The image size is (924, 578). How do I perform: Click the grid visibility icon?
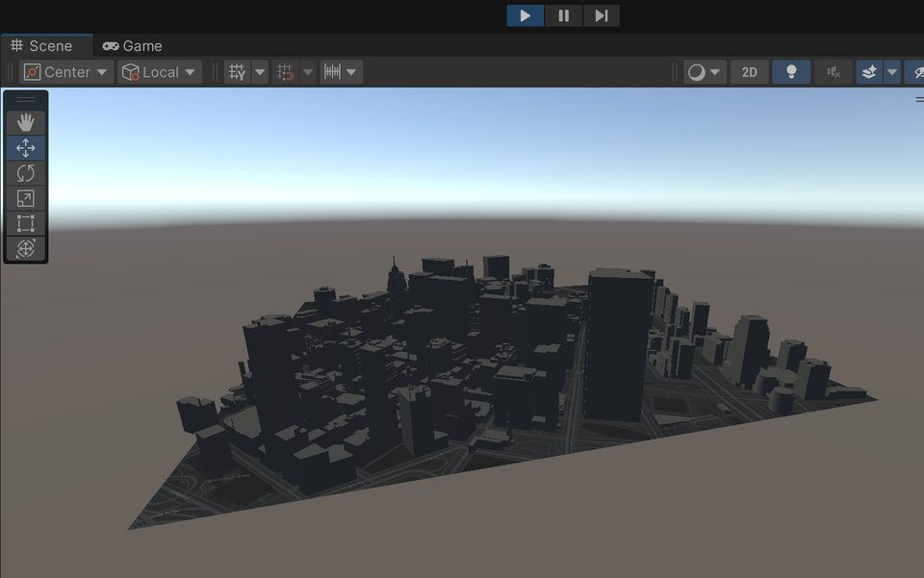tap(237, 72)
